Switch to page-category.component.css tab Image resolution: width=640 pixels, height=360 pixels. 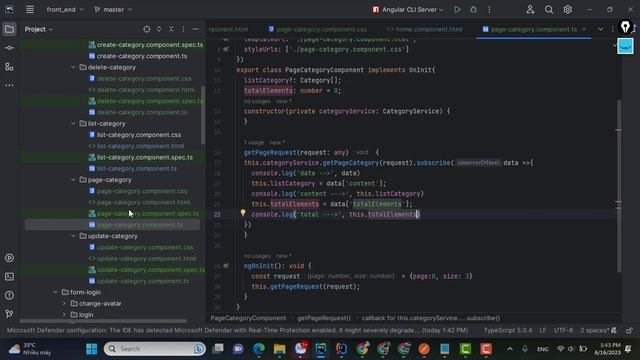(318, 29)
